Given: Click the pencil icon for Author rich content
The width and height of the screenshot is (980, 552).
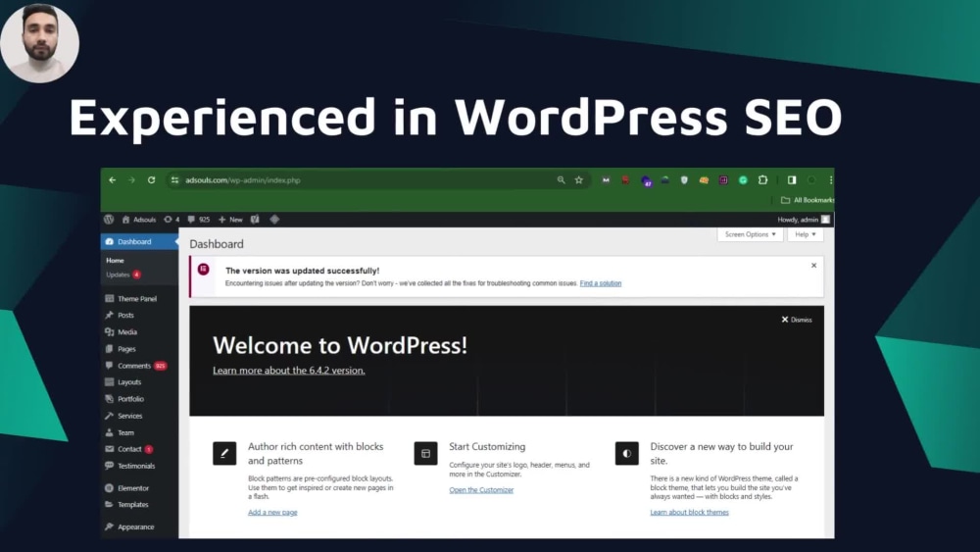Looking at the screenshot, I should [x=224, y=453].
